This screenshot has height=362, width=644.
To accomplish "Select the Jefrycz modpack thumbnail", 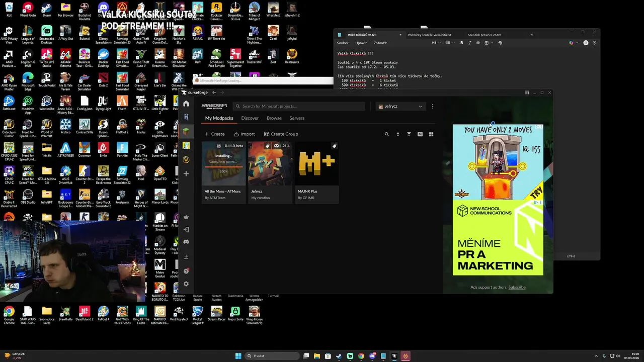I will click(x=270, y=164).
